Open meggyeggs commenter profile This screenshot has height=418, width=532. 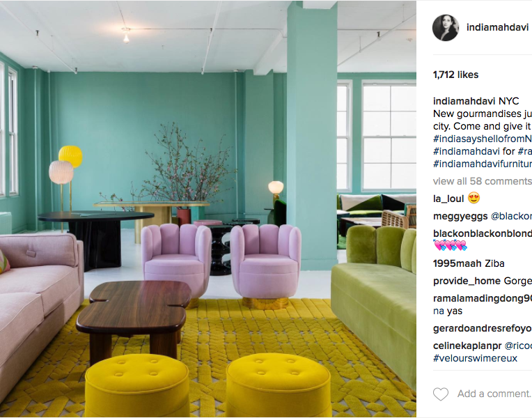460,216
